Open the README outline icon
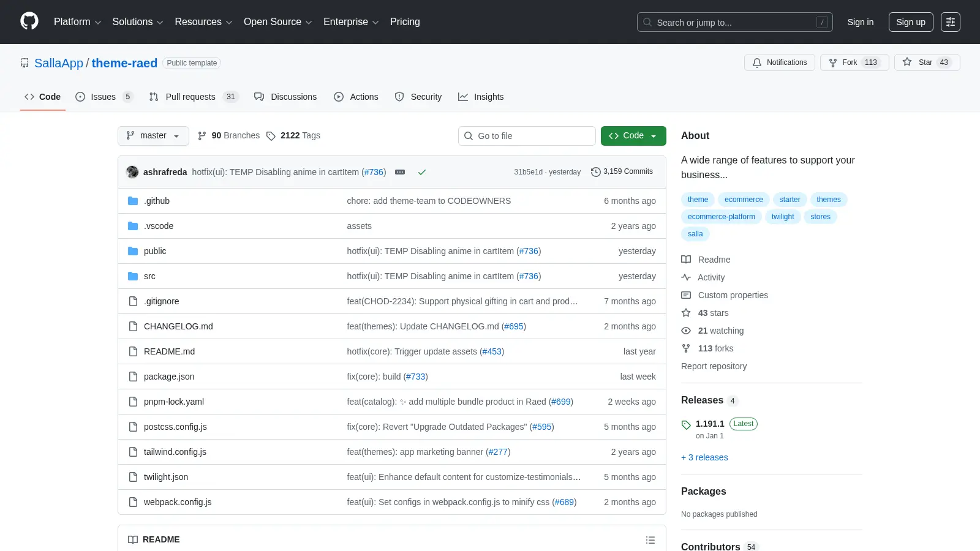This screenshot has height=551, width=980. point(650,540)
